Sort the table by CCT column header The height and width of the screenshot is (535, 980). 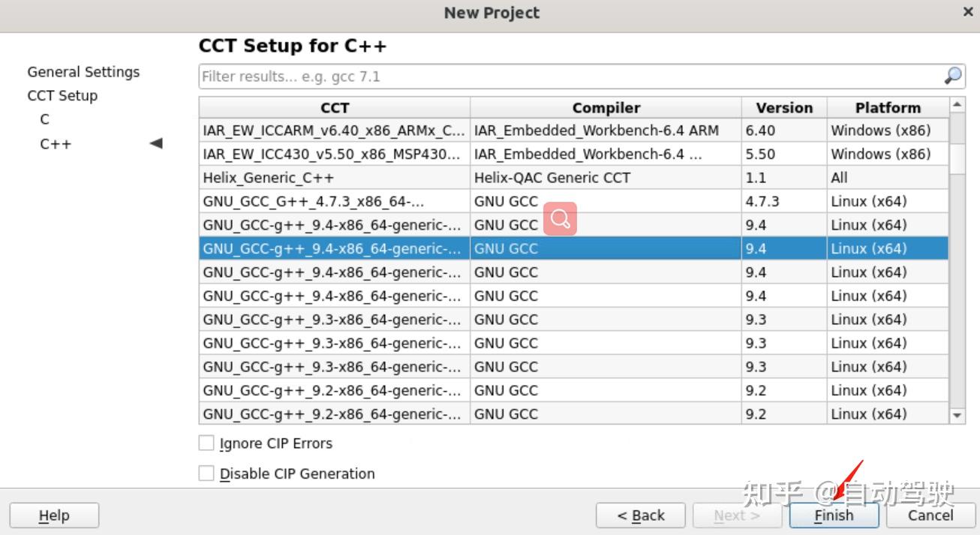click(x=335, y=107)
